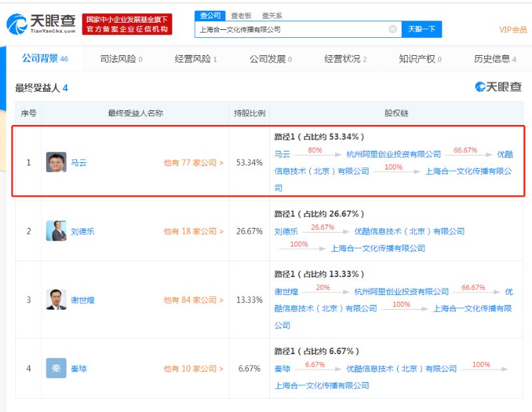Open 刘德乐's name link in the name column
This screenshot has width=532, height=412.
(x=82, y=231)
